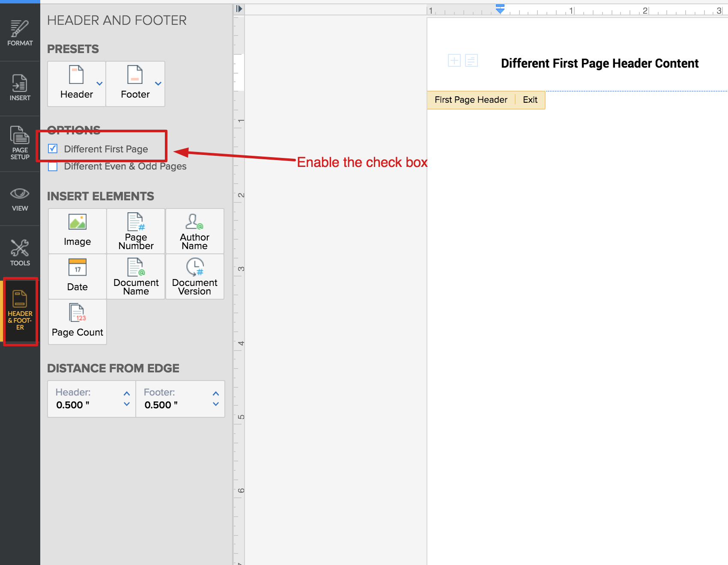Insert the Date element

pos(78,277)
